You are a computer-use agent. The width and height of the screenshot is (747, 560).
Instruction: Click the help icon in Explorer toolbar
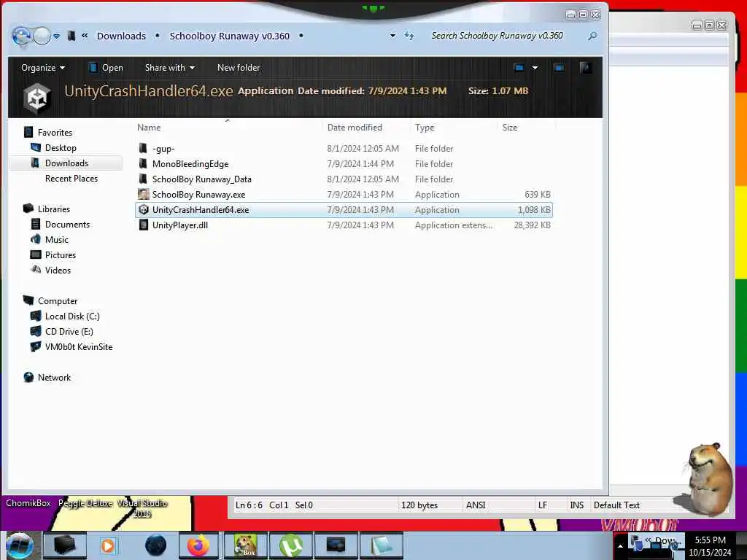pyautogui.click(x=586, y=68)
